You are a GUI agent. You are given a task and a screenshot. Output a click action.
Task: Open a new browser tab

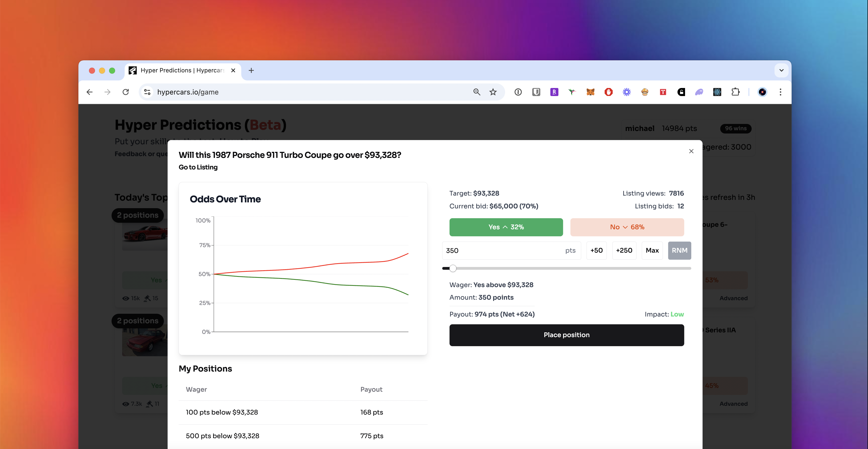click(x=251, y=70)
